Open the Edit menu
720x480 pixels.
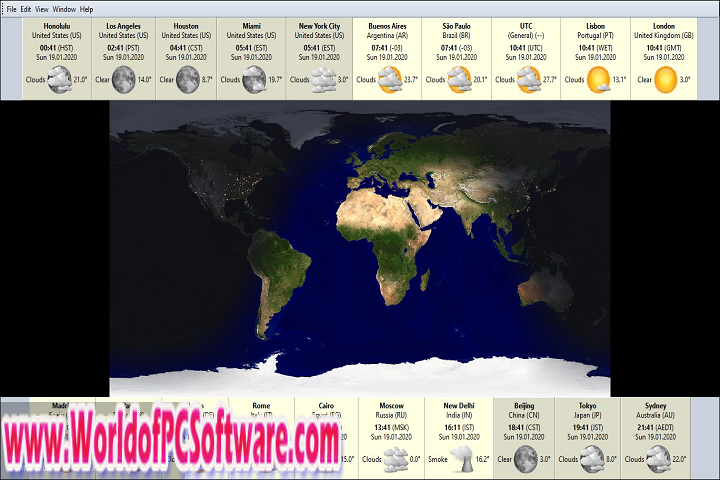(x=26, y=9)
